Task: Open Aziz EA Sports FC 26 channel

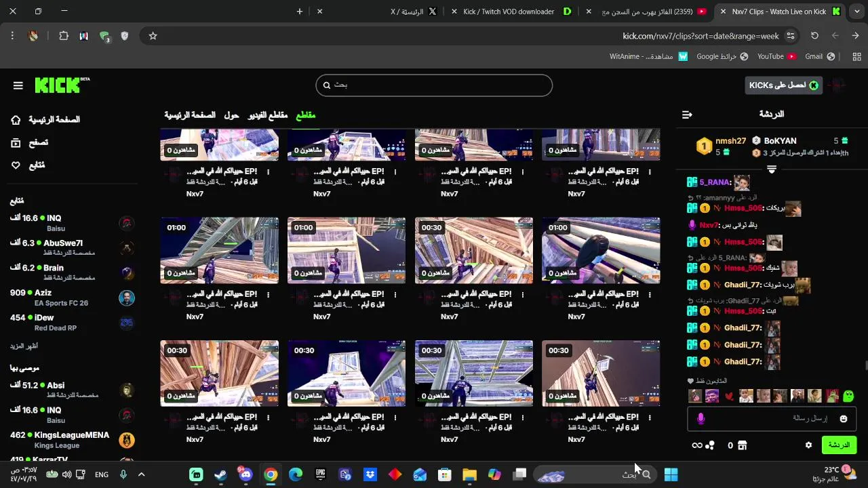Action: 72,298
